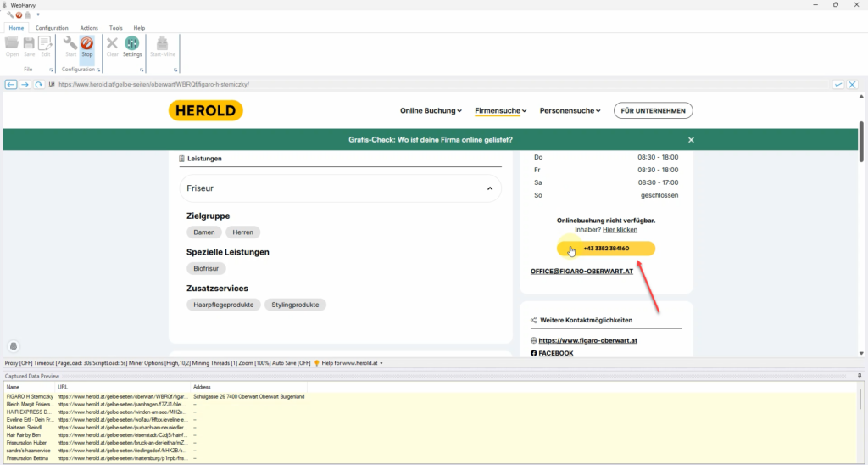Close the green Gratis-Check banner
The image size is (868, 465).
(691, 139)
